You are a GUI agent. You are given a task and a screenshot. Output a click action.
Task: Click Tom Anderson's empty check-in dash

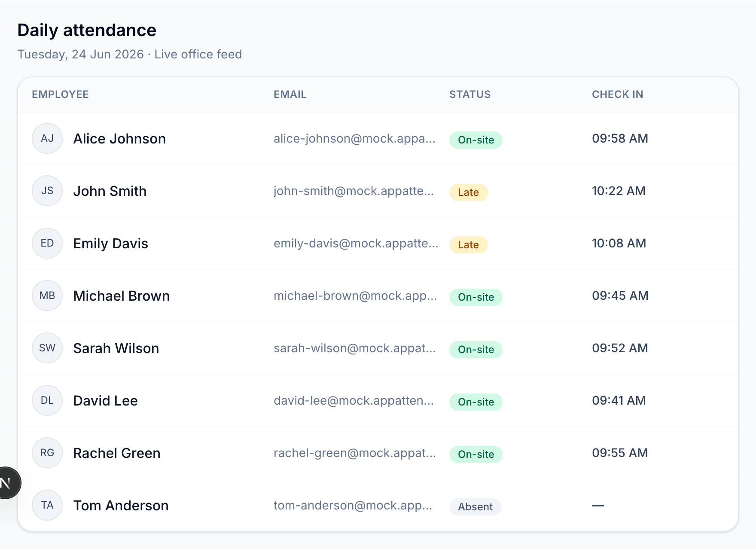point(598,506)
